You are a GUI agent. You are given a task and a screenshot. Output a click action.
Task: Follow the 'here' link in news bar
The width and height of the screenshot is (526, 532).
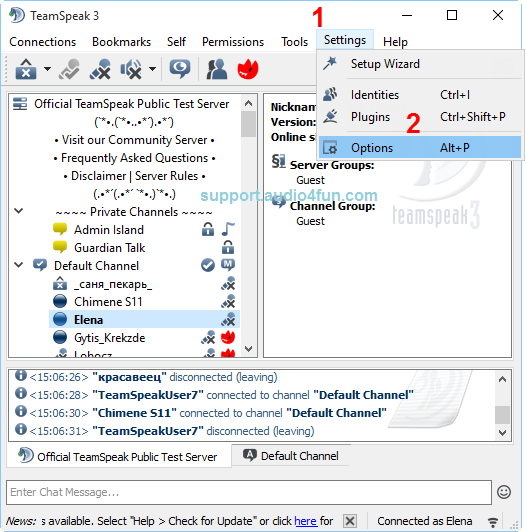coord(305,521)
